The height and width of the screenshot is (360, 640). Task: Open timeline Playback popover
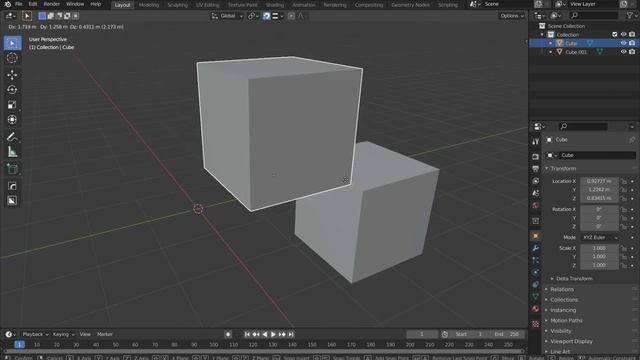click(35, 334)
